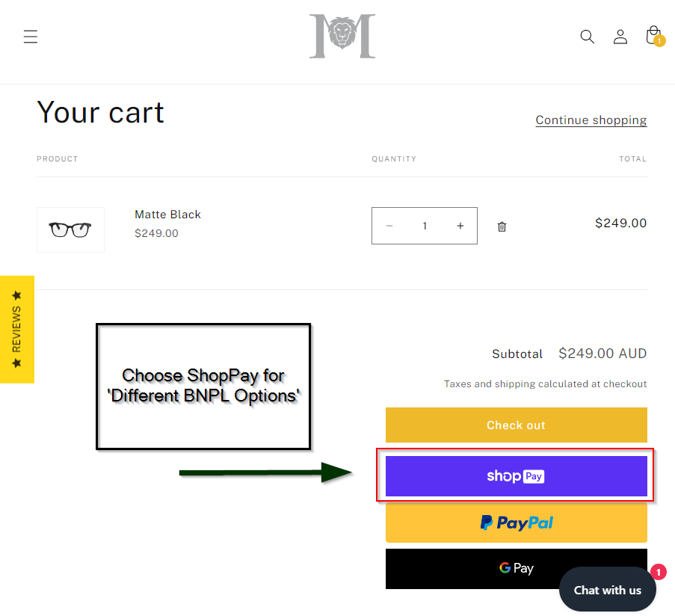Expand the yellow Reviews side tab

[16, 330]
